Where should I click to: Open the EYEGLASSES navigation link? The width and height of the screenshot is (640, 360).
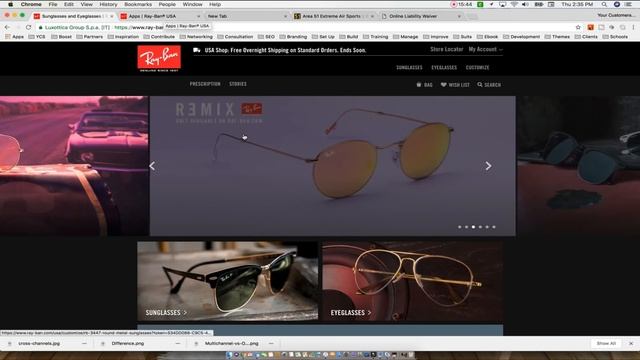444,67
